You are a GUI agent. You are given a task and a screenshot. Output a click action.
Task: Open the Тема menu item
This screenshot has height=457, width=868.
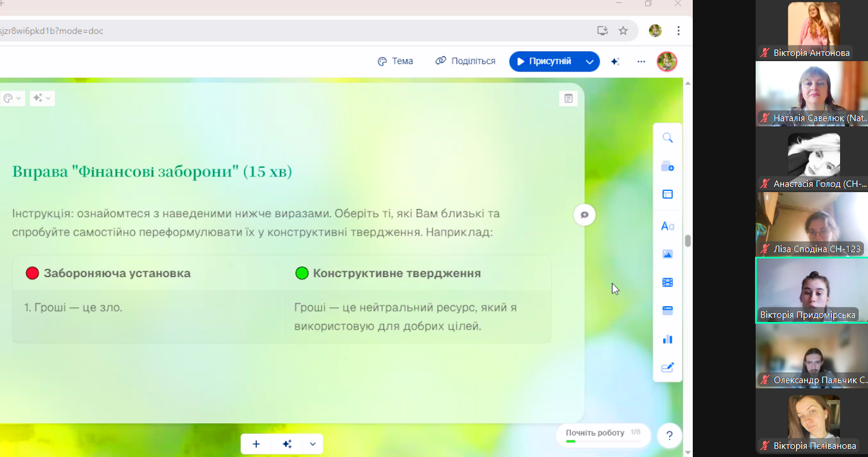click(x=395, y=61)
